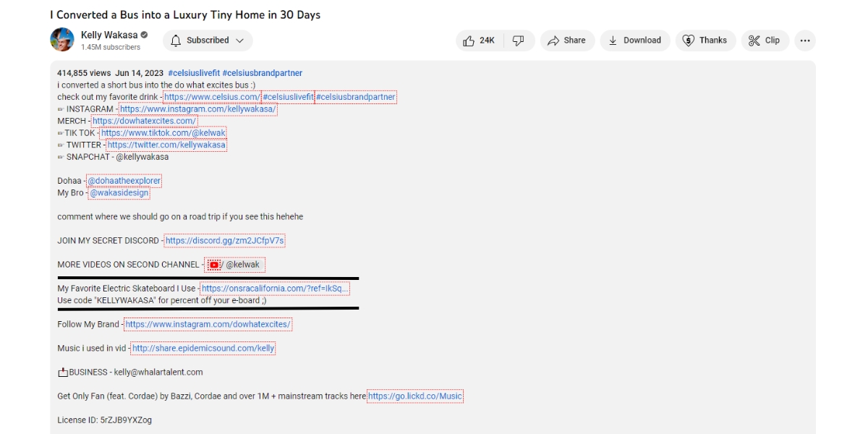
Task: Create a Clip of the video
Action: coord(765,41)
